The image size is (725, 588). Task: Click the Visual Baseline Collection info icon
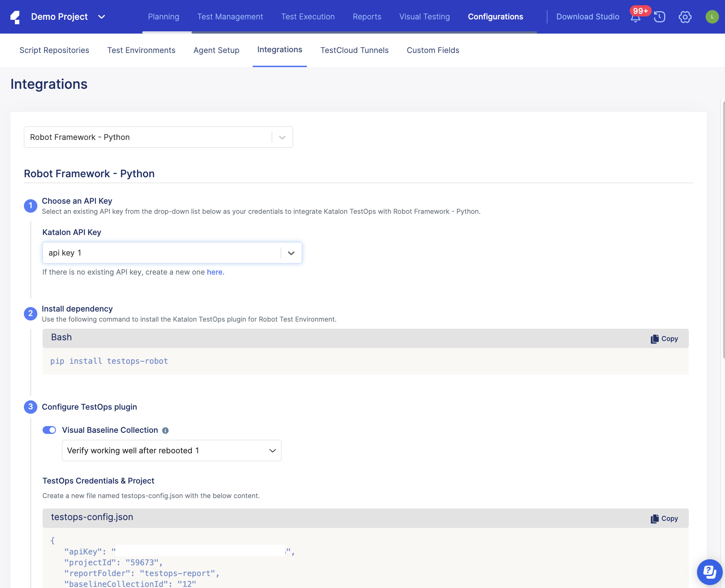166,430
